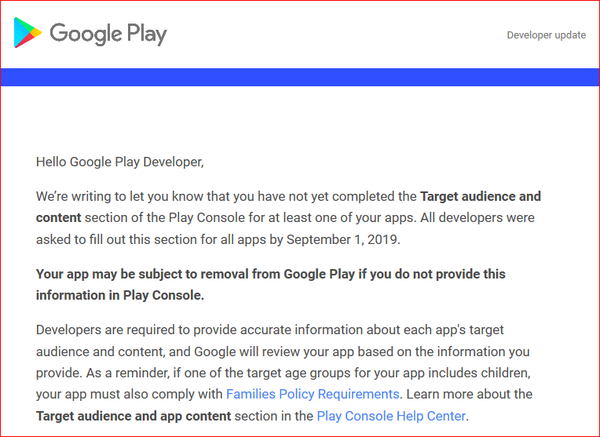The width and height of the screenshot is (600, 437).
Task: Open the Families Policy Requirements link
Action: coord(313,394)
